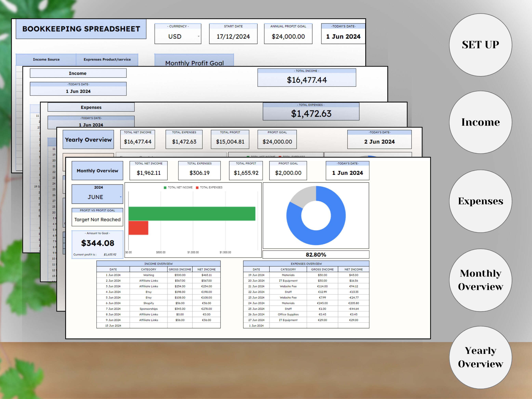Go to Monthly Overview via the circle label

tap(480, 280)
